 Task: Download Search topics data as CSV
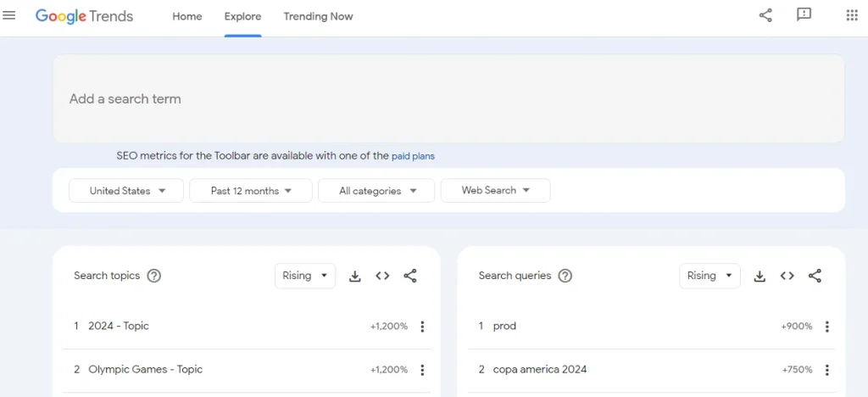pyautogui.click(x=355, y=276)
